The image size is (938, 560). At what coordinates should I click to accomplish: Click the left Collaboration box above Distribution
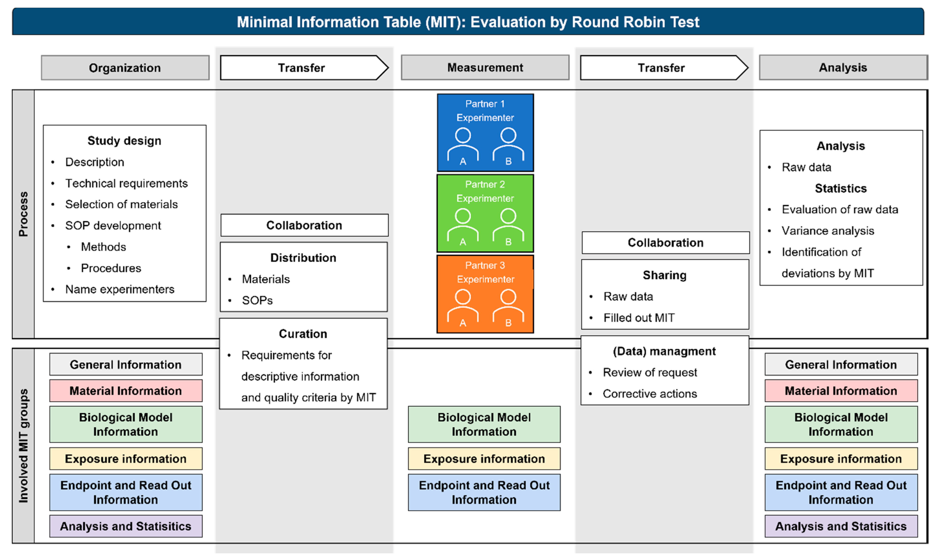pos(304,225)
